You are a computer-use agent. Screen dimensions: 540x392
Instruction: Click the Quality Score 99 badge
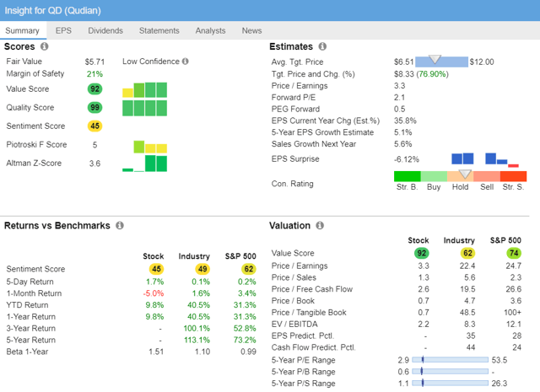(94, 108)
